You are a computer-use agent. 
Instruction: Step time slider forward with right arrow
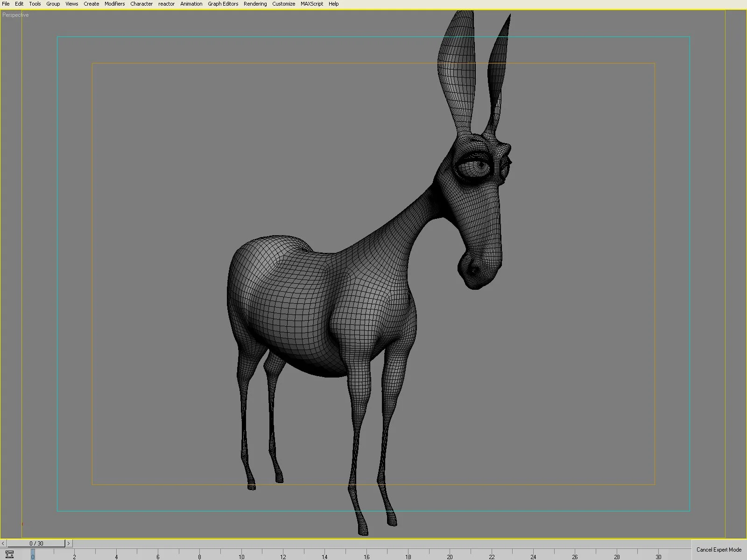click(68, 543)
